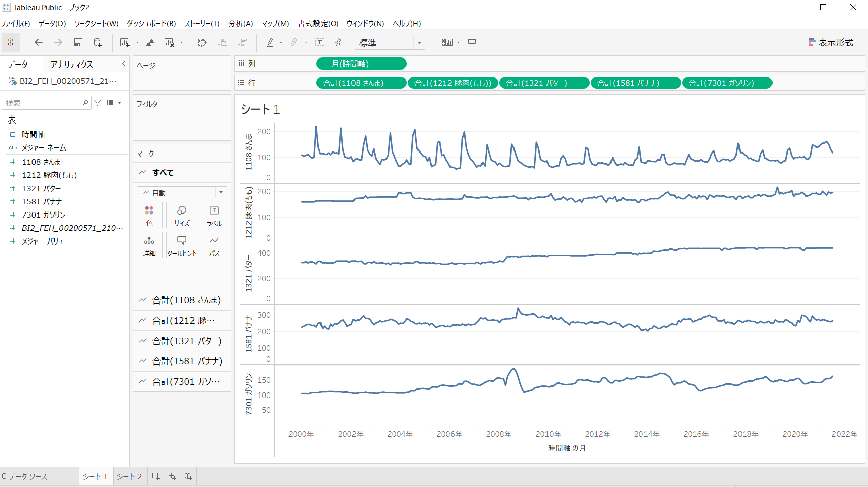The height and width of the screenshot is (487, 868).
Task: Click the ラベル button on the Marks card
Action: click(x=214, y=216)
